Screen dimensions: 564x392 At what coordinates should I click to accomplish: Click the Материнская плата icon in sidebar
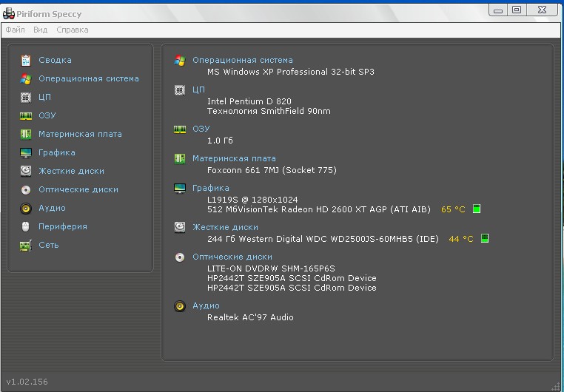point(26,134)
